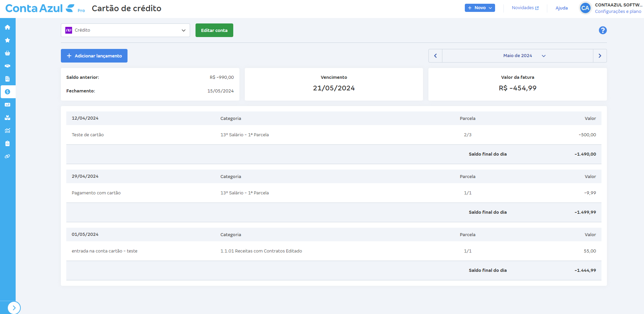The height and width of the screenshot is (314, 644).
Task: Open the star favorites icon in sidebar
Action: point(7,40)
